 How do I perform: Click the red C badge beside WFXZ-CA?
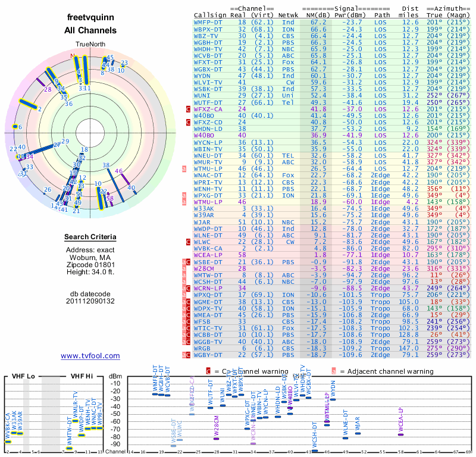point(188,109)
